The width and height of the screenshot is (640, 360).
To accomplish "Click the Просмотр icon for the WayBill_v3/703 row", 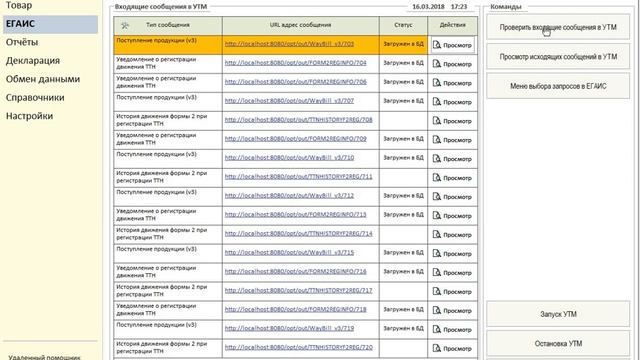I will pyautogui.click(x=437, y=45).
